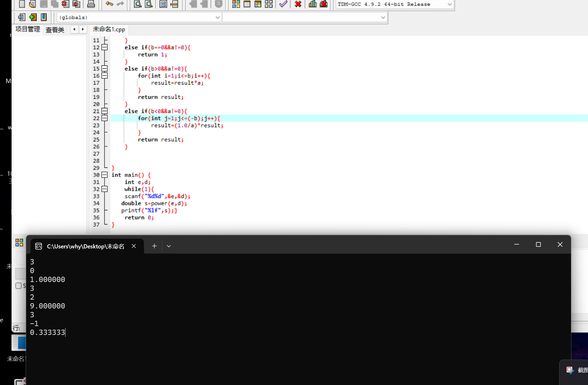Click the highlighted line 22 in editor
Viewport: 588px width, 385px height.
(x=349, y=118)
